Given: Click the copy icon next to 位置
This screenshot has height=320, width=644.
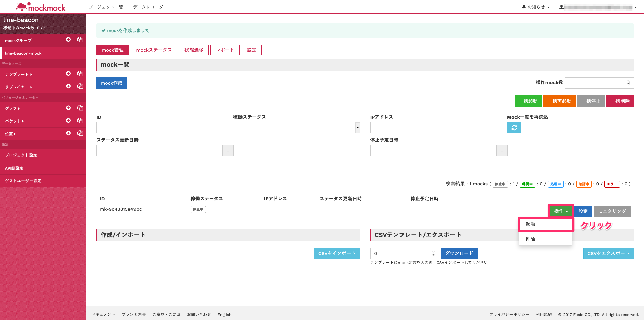Looking at the screenshot, I should tap(80, 133).
